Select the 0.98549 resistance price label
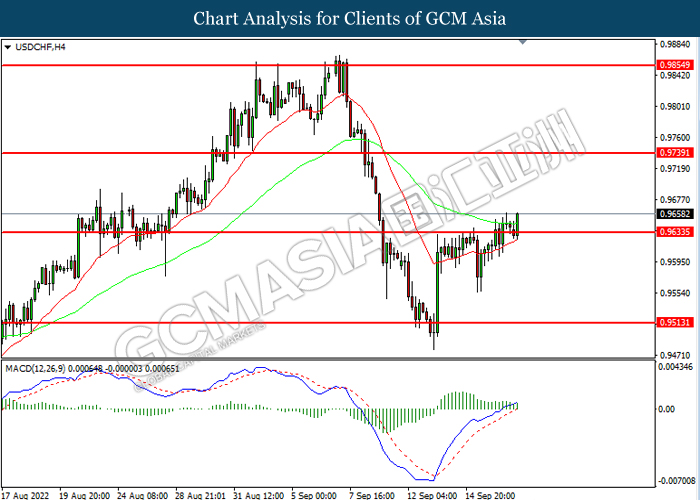The height and width of the screenshot is (500, 700). point(676,65)
